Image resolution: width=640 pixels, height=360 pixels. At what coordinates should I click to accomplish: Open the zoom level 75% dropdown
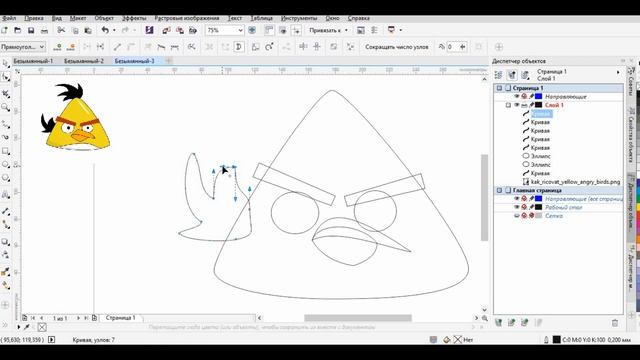[x=240, y=30]
